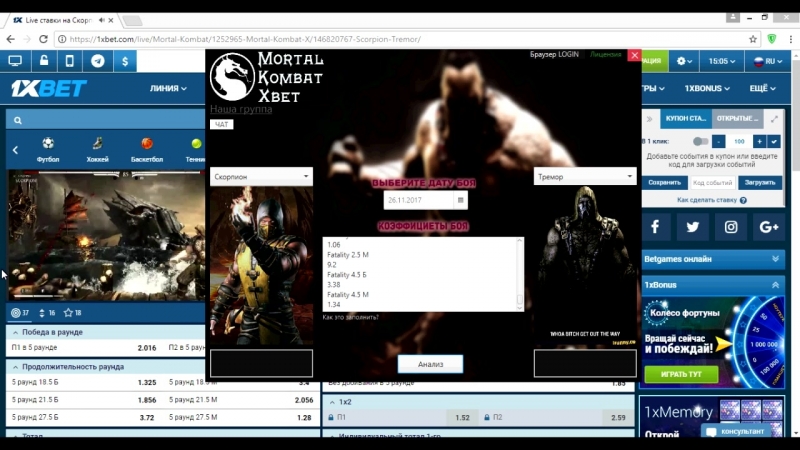Reload the 1xbet page

43,39
